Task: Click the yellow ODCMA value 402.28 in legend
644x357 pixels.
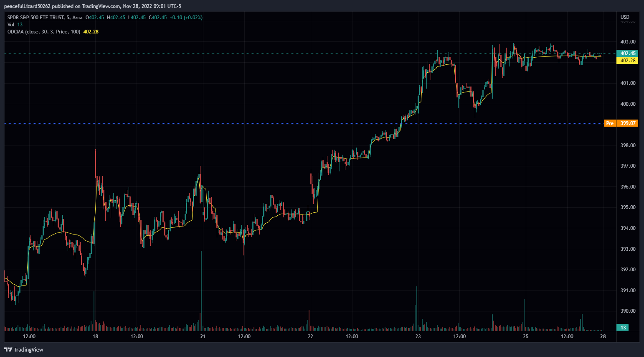Action: click(x=91, y=32)
